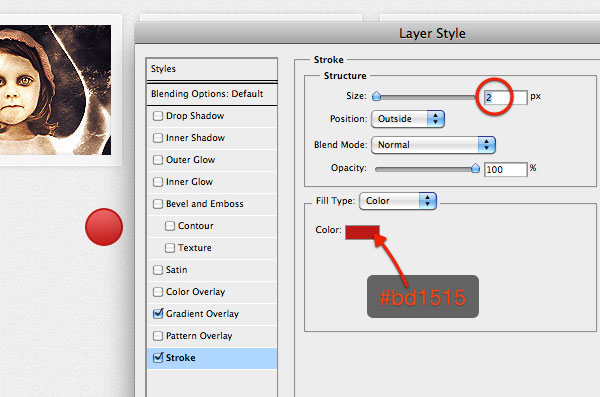600x397 pixels.
Task: Select the Styles row in the list
Action: coord(212,69)
